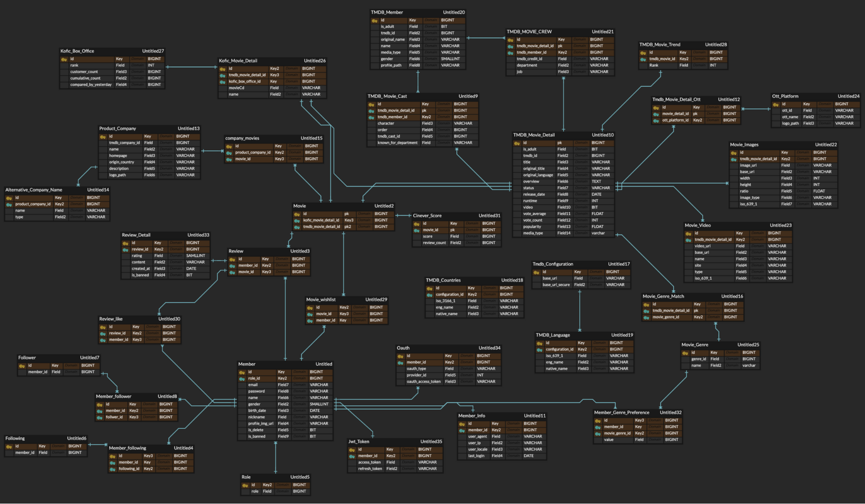Select the Member_Info table title
This screenshot has height=504, width=865.
471,416
